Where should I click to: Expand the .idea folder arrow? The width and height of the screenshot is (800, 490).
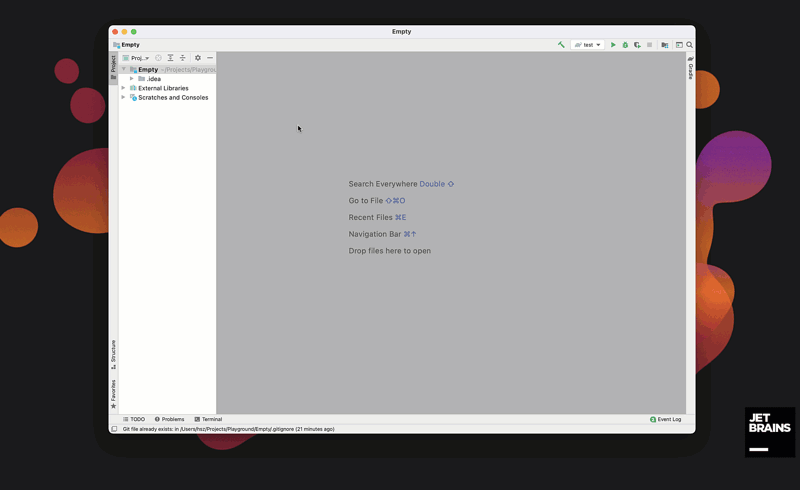132,79
